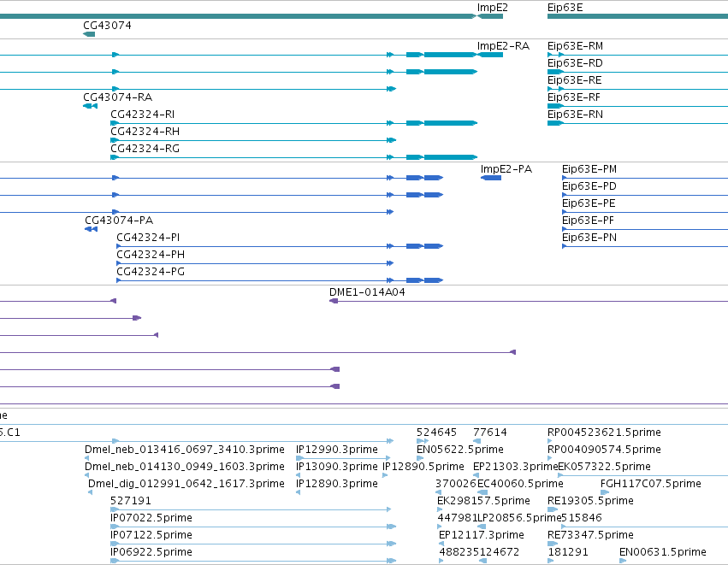Click the CG43074 gene label

107,26
